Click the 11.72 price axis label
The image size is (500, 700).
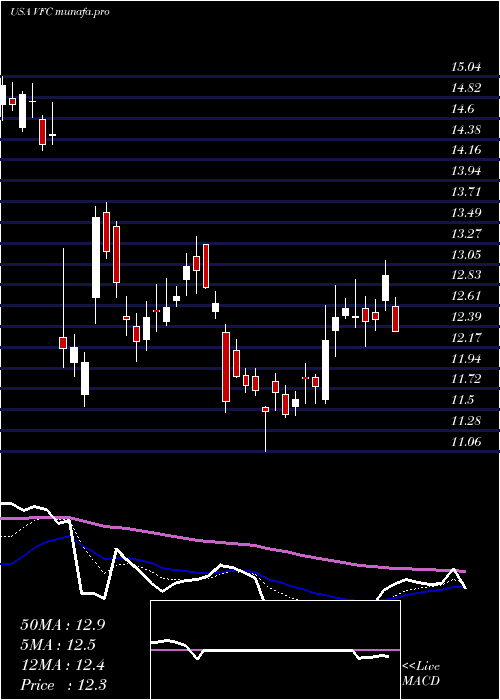[x=466, y=379]
